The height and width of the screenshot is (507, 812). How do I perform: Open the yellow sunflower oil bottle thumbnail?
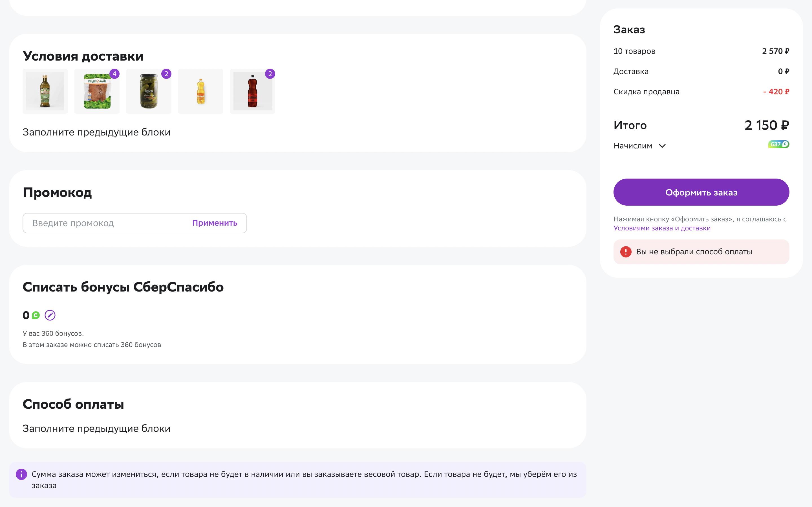click(201, 91)
